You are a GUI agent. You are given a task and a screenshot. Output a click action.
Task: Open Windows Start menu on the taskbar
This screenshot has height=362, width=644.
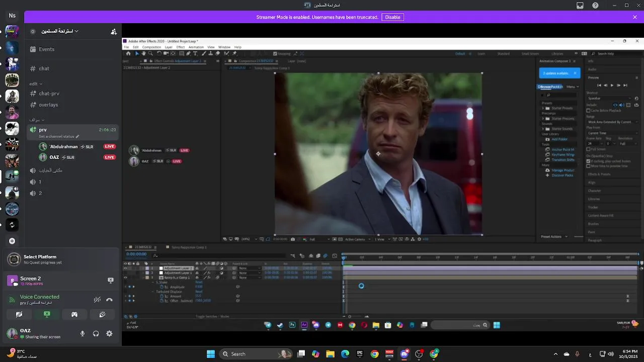pyautogui.click(x=211, y=354)
